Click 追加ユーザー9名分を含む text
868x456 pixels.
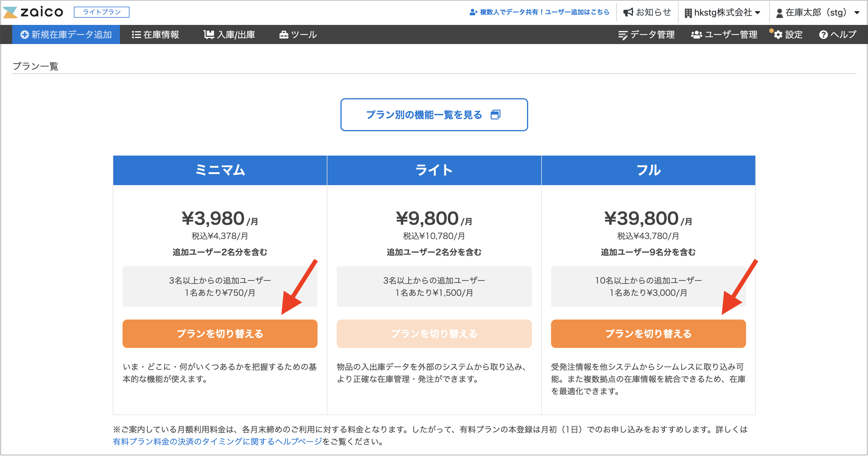pyautogui.click(x=648, y=252)
